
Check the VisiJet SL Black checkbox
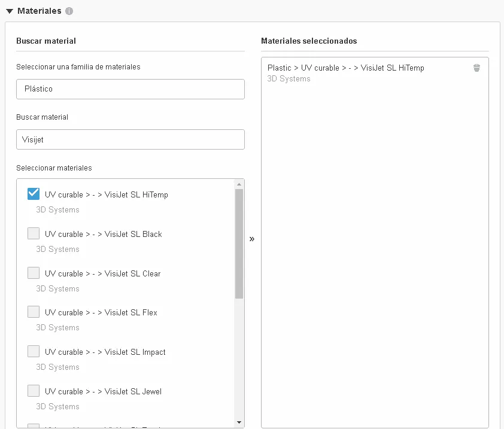(x=34, y=233)
